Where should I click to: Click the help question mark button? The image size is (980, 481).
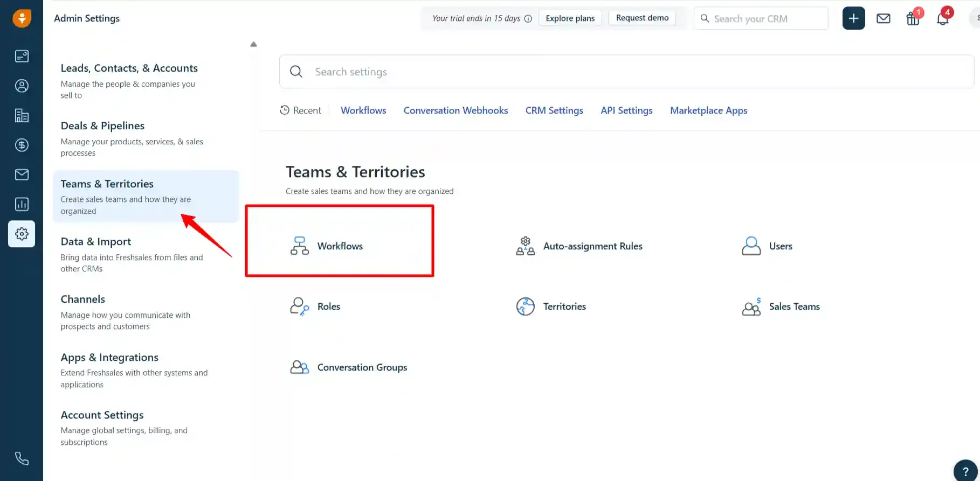[x=965, y=471]
